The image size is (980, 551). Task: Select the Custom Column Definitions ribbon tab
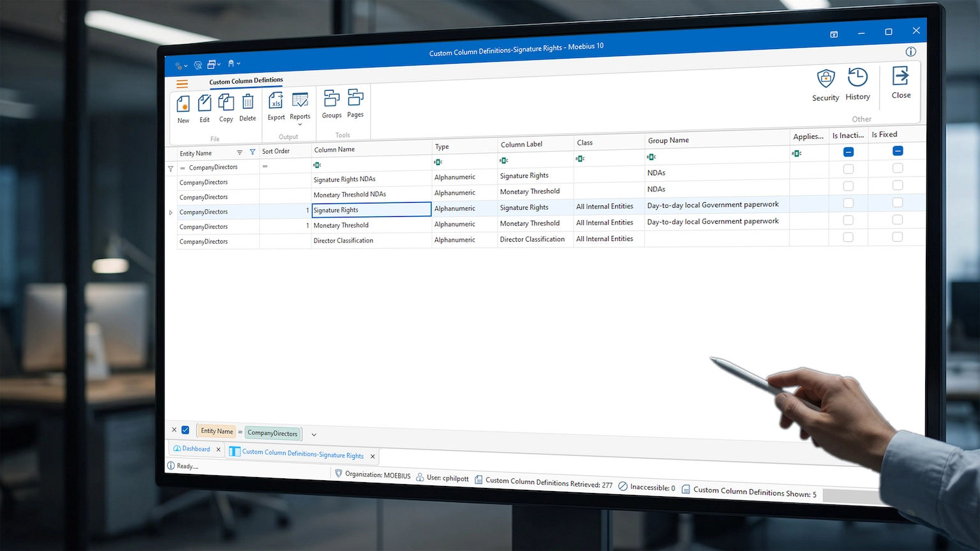[246, 81]
